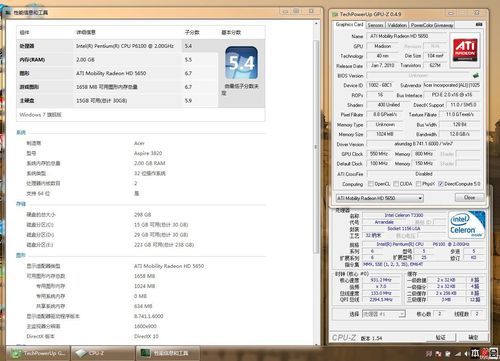Switch to the performance info taskbar button
This screenshot has width=500, height=361.
(168, 353)
